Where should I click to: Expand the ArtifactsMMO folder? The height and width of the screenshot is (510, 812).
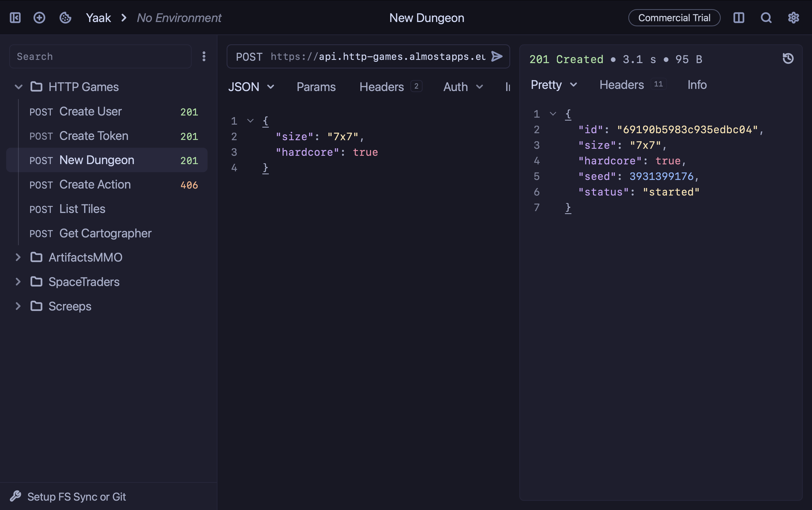pos(19,257)
